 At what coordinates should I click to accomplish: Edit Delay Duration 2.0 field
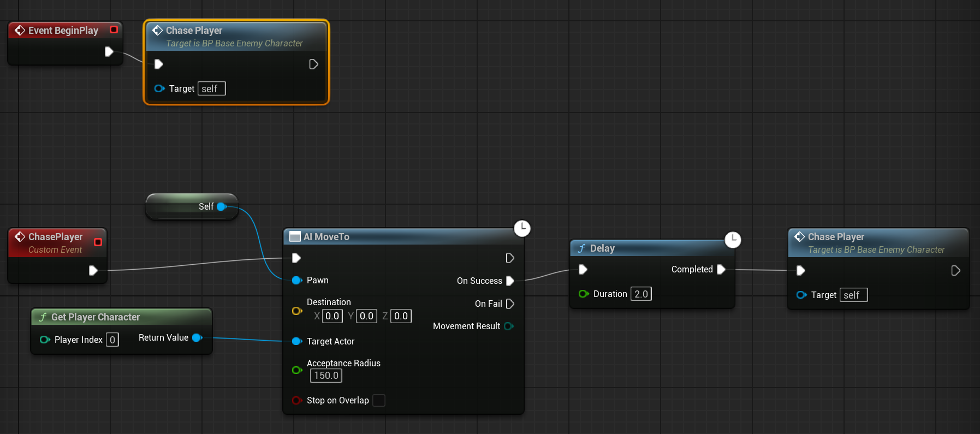[x=641, y=294]
